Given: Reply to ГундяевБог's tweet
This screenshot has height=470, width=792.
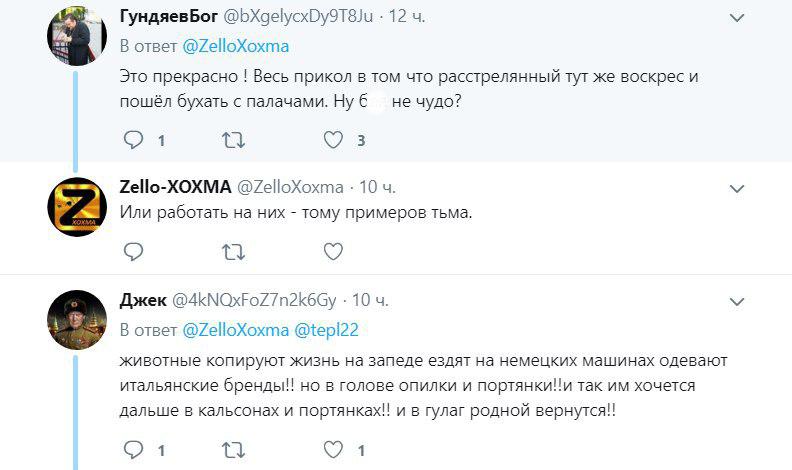Looking at the screenshot, I should [x=134, y=141].
